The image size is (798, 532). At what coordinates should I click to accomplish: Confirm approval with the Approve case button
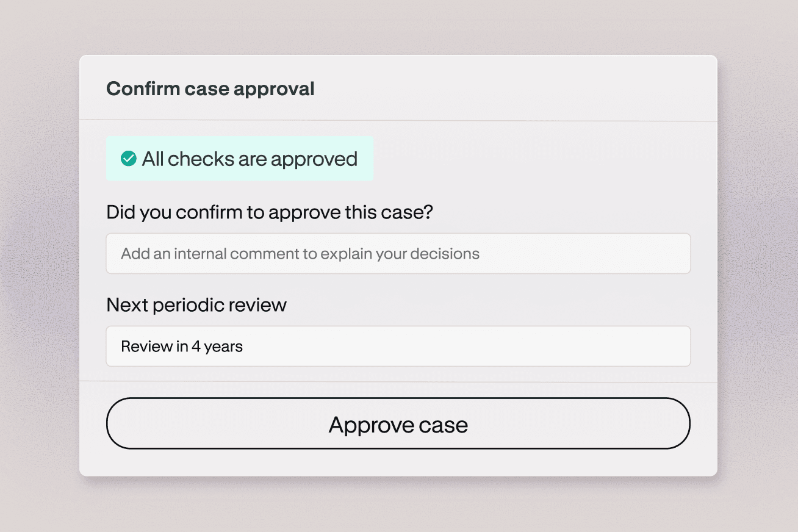point(398,423)
